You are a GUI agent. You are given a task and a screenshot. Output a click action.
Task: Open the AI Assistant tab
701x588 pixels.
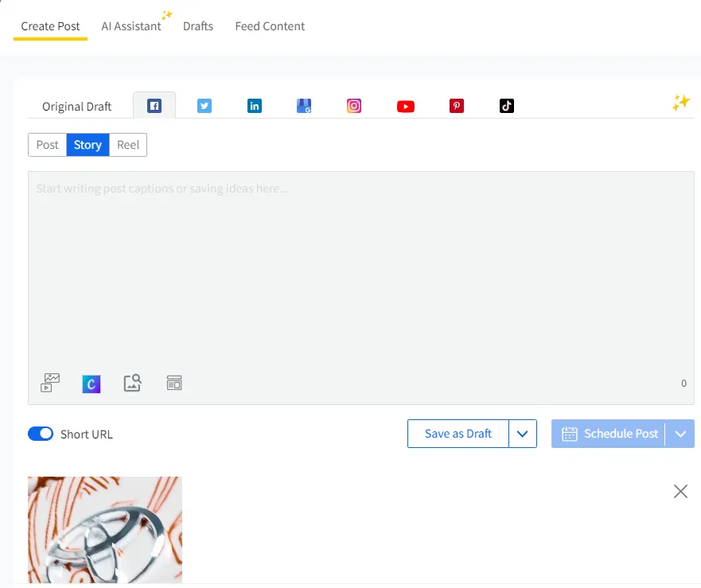pos(131,26)
